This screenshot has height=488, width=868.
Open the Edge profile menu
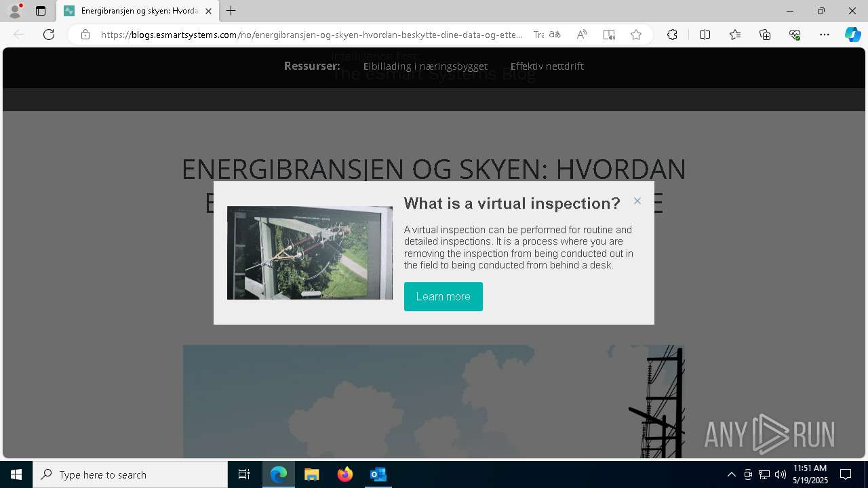click(14, 11)
